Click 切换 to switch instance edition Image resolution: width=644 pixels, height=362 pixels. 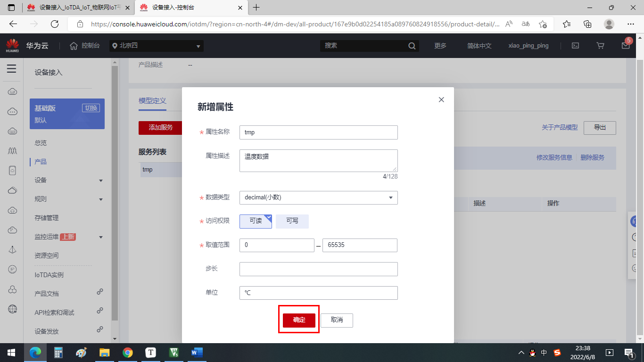tap(91, 108)
